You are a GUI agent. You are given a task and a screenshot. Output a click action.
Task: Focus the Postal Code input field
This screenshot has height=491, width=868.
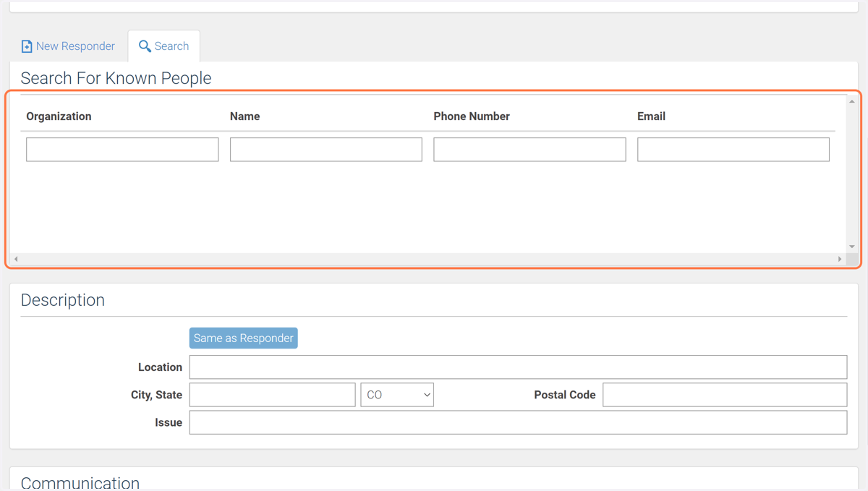pos(725,395)
